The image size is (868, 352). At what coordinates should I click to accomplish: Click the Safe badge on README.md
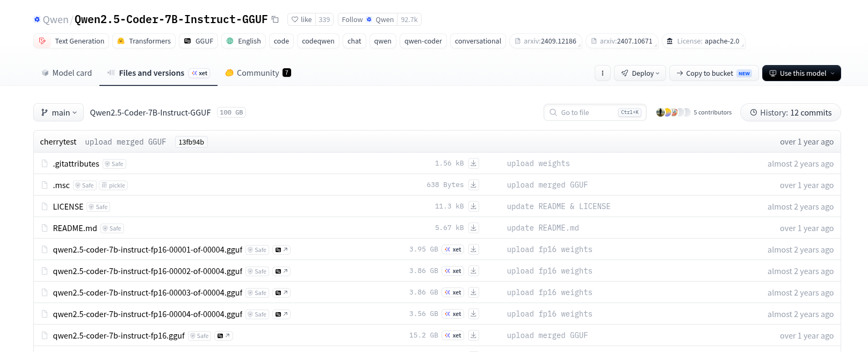click(112, 228)
